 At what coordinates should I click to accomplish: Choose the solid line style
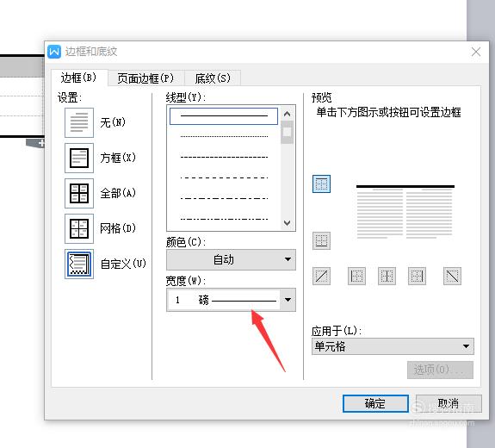click(x=224, y=116)
